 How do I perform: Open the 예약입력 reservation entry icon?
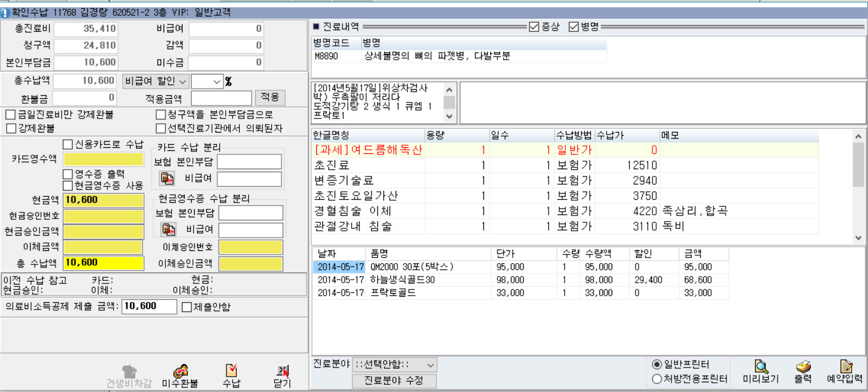[845, 367]
